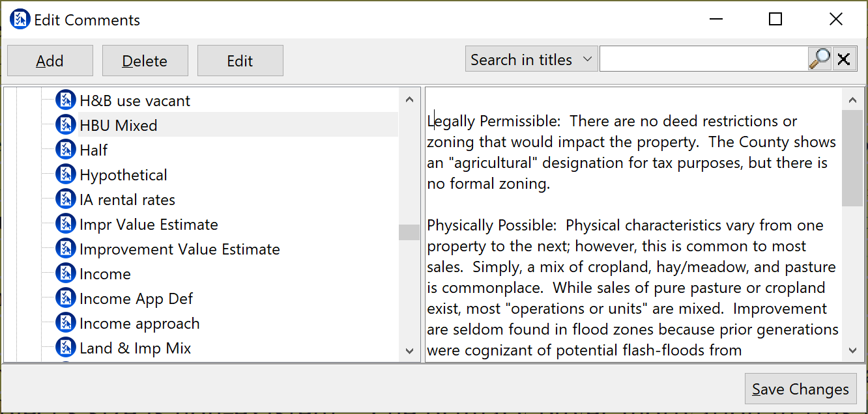The image size is (868, 414).
Task: Click icon next to Half entry
Action: (66, 150)
